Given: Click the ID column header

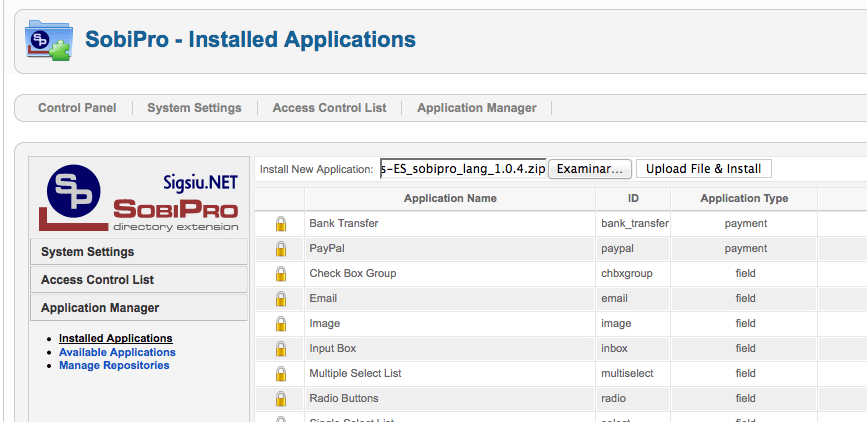Looking at the screenshot, I should (x=633, y=199).
